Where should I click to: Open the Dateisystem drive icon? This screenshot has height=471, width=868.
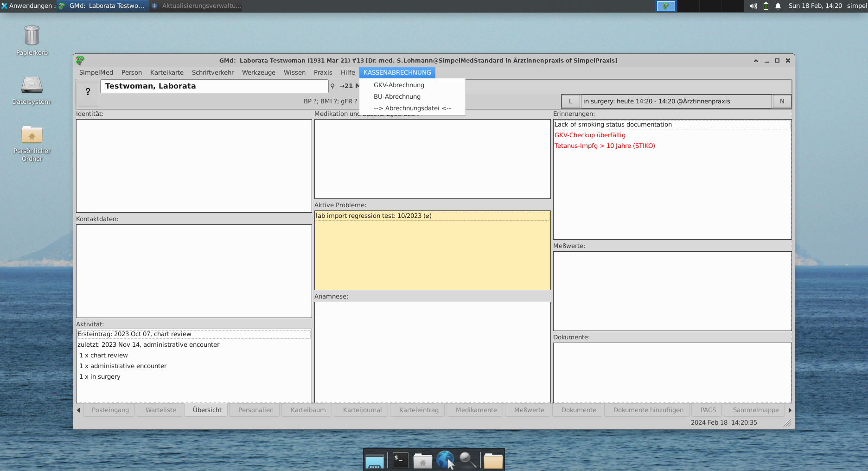(x=32, y=85)
